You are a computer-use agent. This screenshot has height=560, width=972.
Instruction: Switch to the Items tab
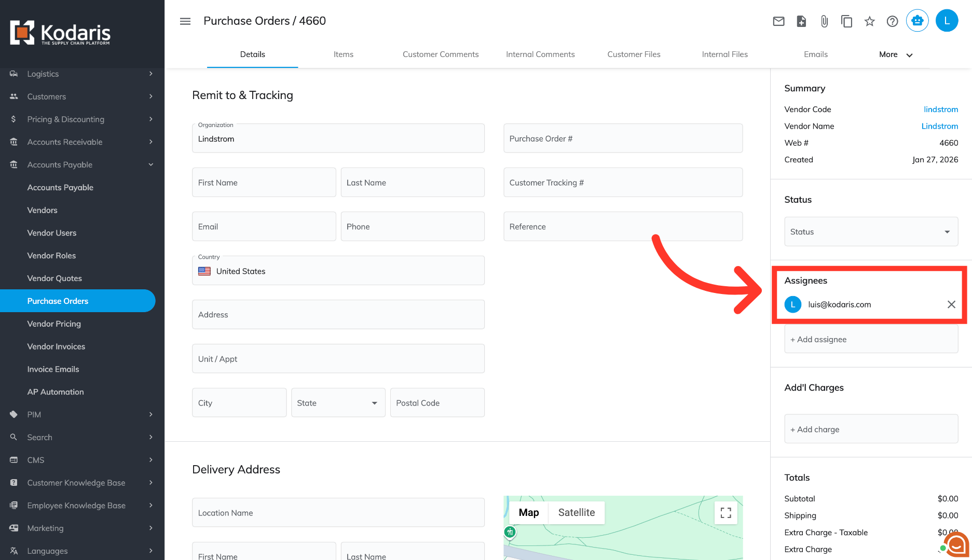tap(344, 54)
